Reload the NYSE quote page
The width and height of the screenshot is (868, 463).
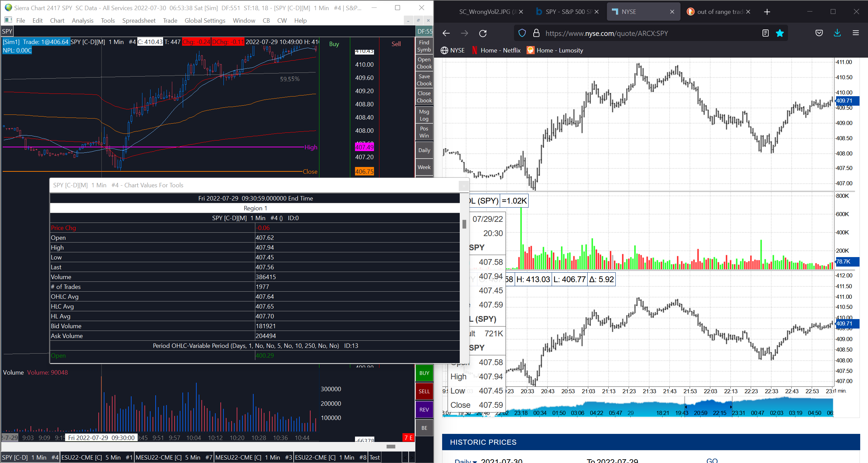[x=483, y=33]
